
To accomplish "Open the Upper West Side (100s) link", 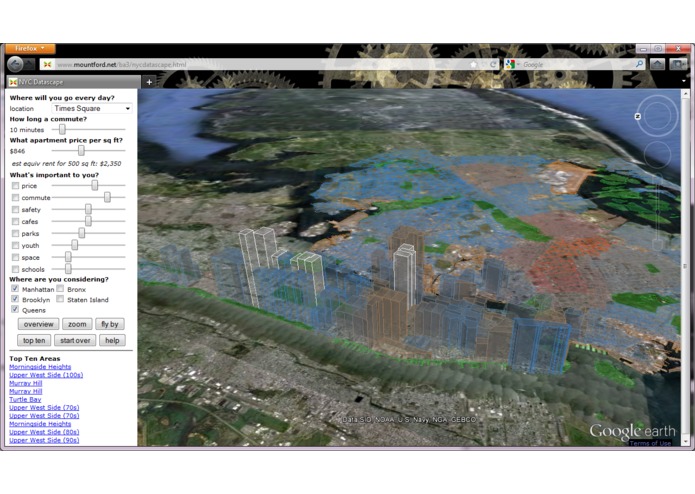I will tap(46, 375).
